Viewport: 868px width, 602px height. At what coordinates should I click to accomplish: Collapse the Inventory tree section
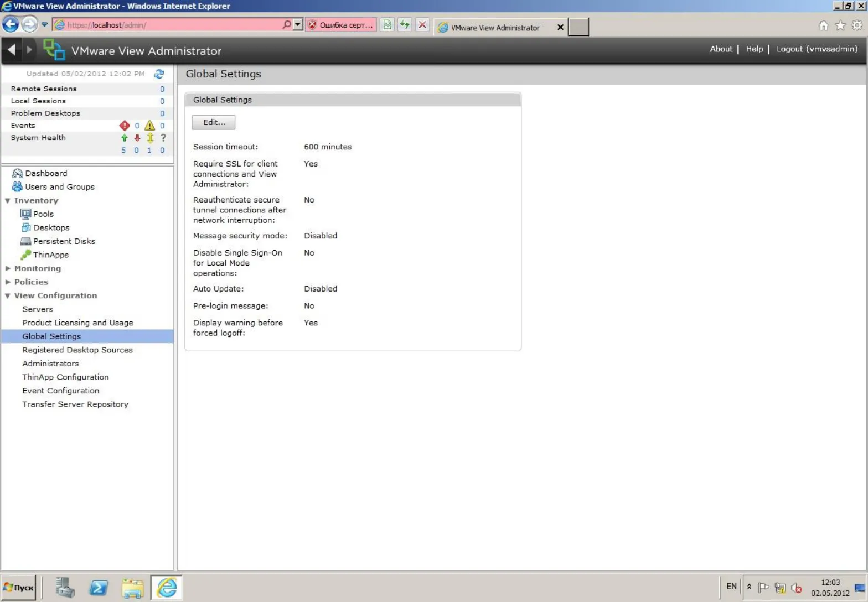click(x=8, y=201)
